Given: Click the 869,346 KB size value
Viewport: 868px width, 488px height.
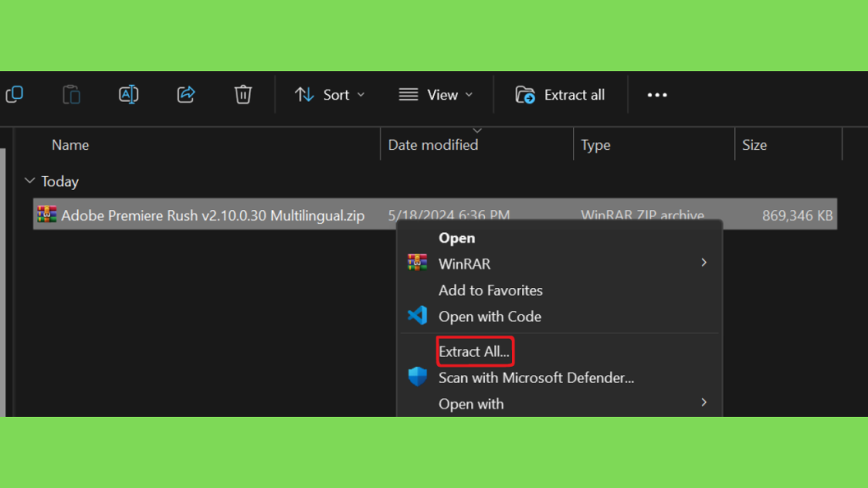Looking at the screenshot, I should 797,215.
